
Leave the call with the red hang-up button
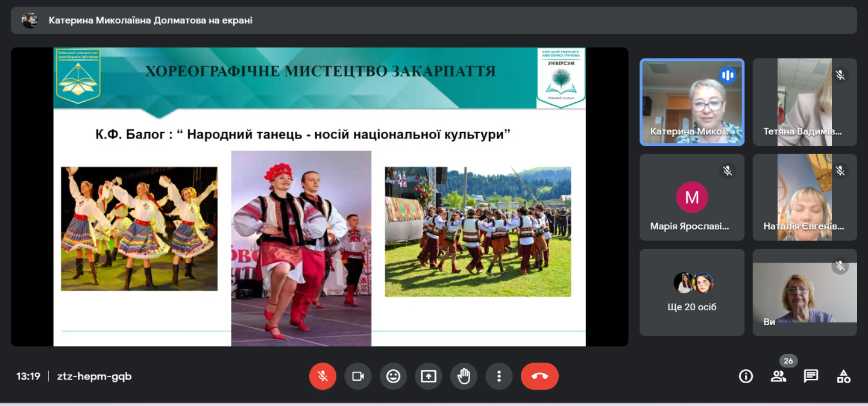pos(539,376)
